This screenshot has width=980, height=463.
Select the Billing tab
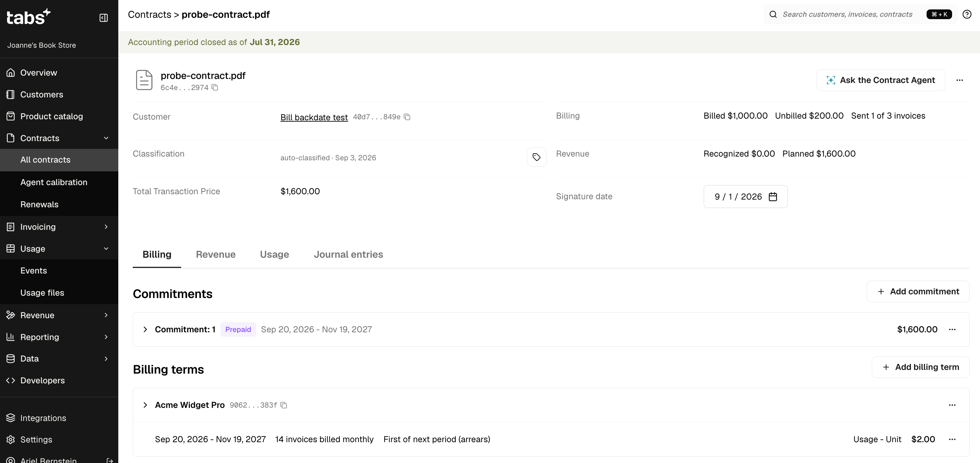(x=157, y=255)
